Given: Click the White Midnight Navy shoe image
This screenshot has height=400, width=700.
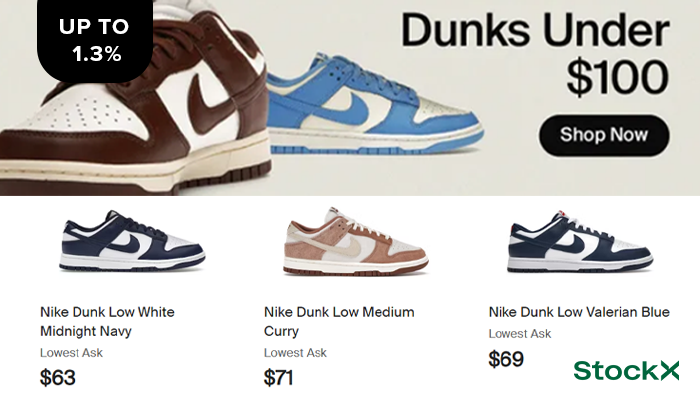Looking at the screenshot, I should pos(132,242).
